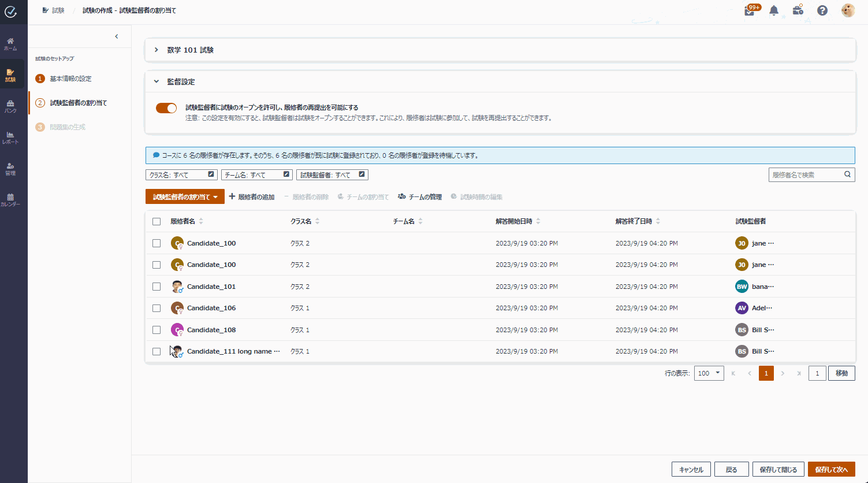
Task: Click the 履修者の追加 button
Action: tap(252, 197)
